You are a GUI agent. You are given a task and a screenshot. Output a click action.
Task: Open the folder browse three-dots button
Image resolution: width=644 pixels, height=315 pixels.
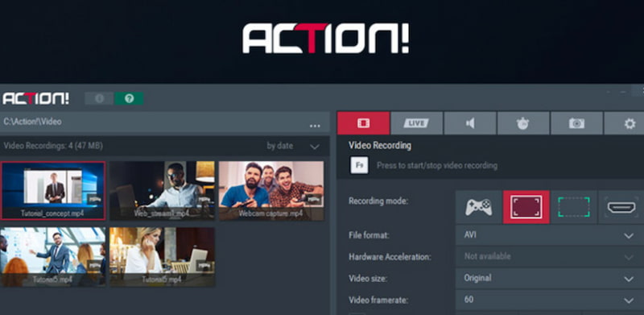(315, 126)
